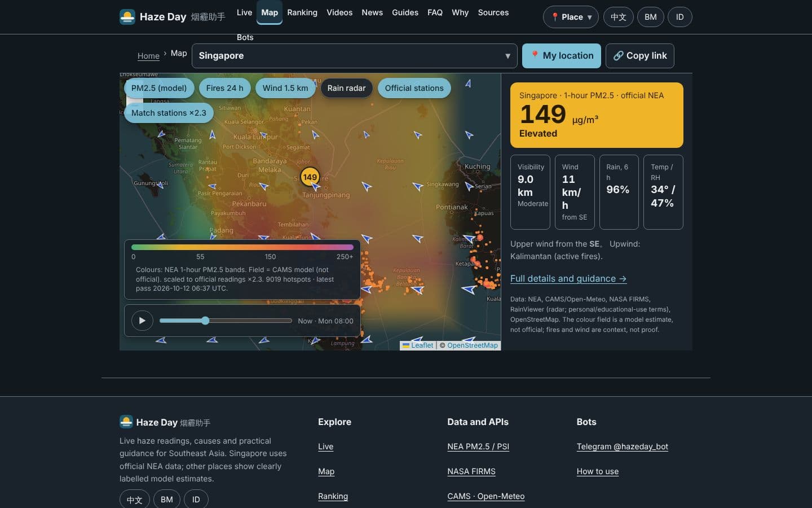Switch language to 中文 in header
Image resolution: width=812 pixels, height=508 pixels.
point(619,17)
